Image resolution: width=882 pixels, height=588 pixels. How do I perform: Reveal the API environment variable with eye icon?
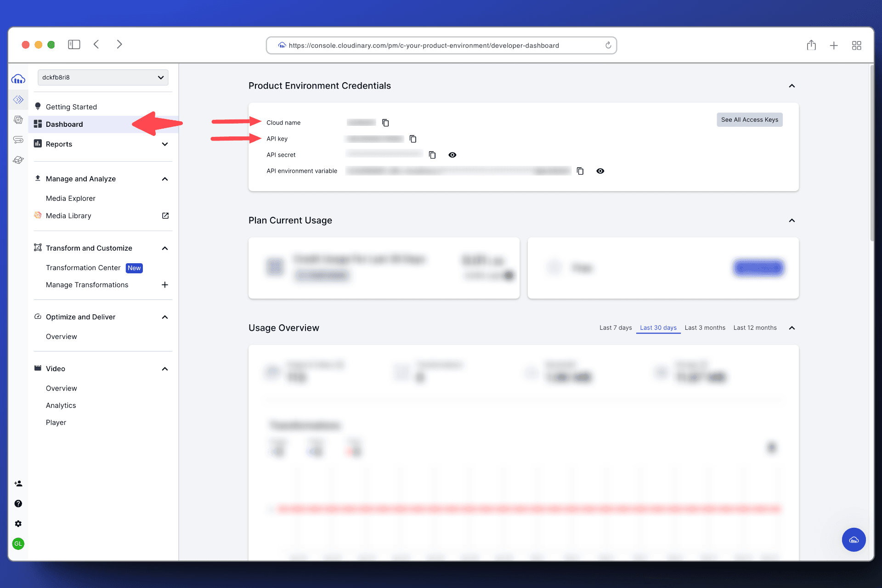[x=600, y=171]
